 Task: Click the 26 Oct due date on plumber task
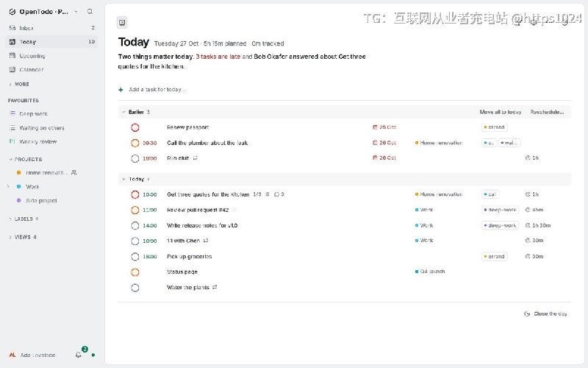point(384,143)
